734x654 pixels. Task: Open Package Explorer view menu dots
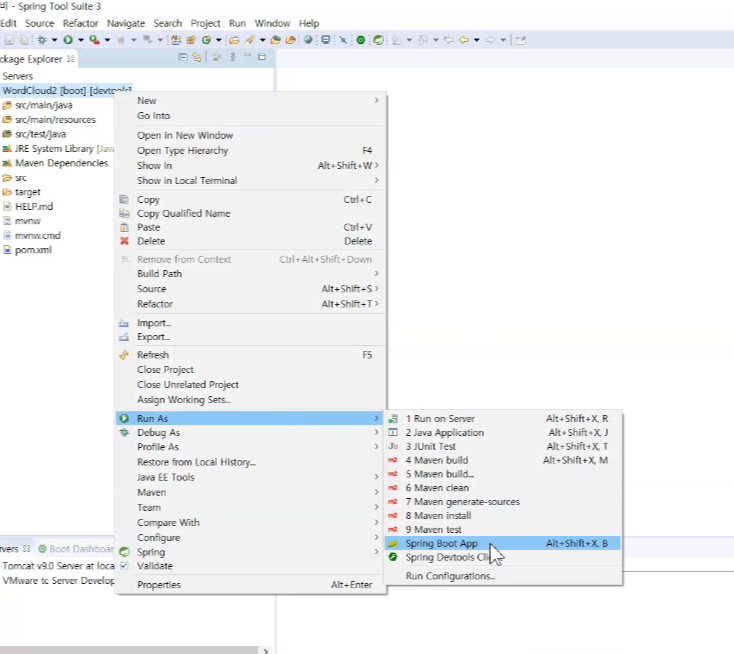pos(233,57)
